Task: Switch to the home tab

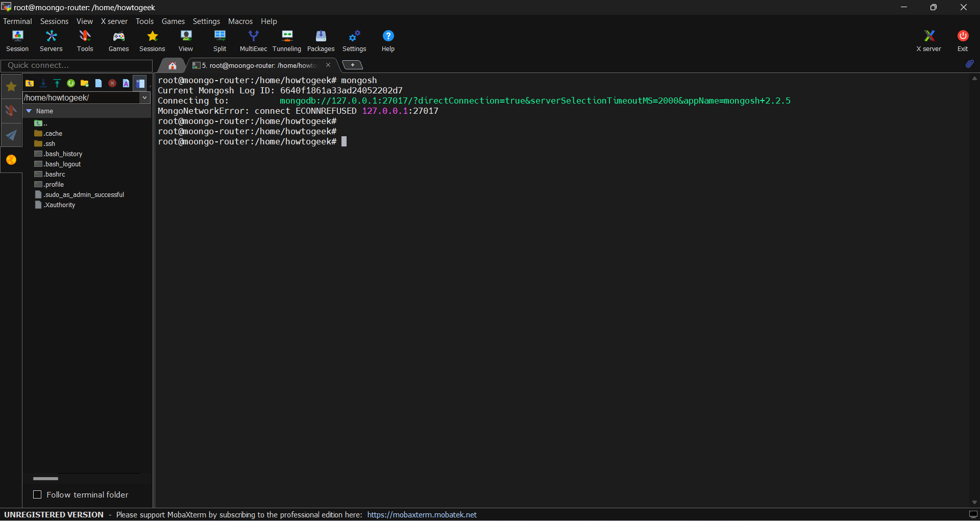Action: point(173,65)
